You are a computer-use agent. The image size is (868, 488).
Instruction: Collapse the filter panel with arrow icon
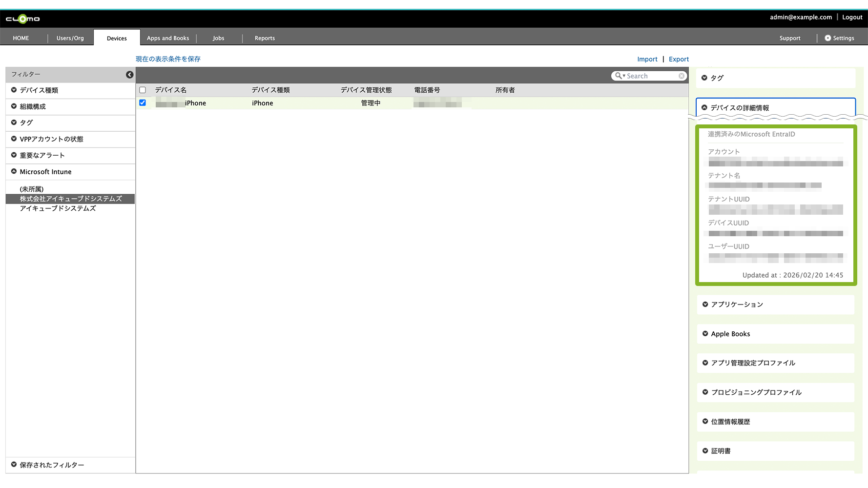(x=129, y=75)
